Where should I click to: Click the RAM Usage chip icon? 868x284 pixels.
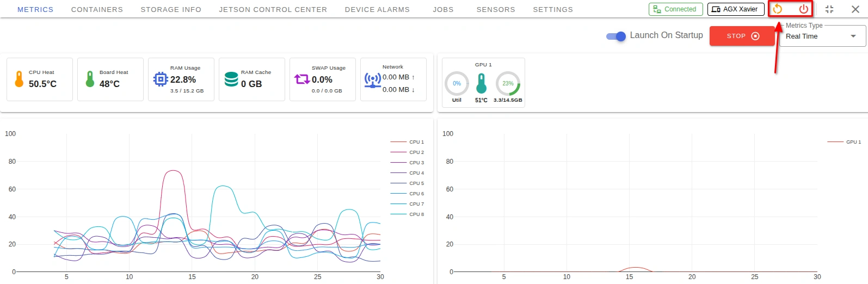tap(161, 79)
